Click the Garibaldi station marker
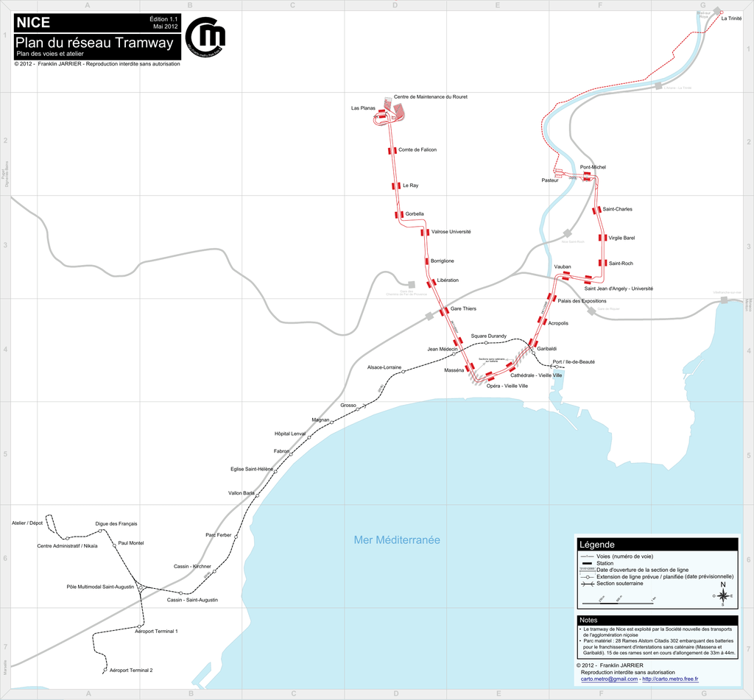This screenshot has width=754, height=700. (532, 344)
